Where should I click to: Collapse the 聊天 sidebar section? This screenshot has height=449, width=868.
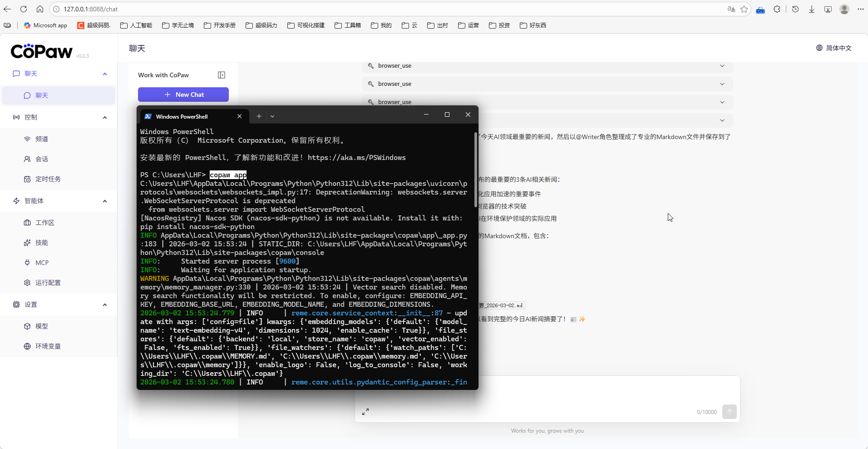click(105, 74)
